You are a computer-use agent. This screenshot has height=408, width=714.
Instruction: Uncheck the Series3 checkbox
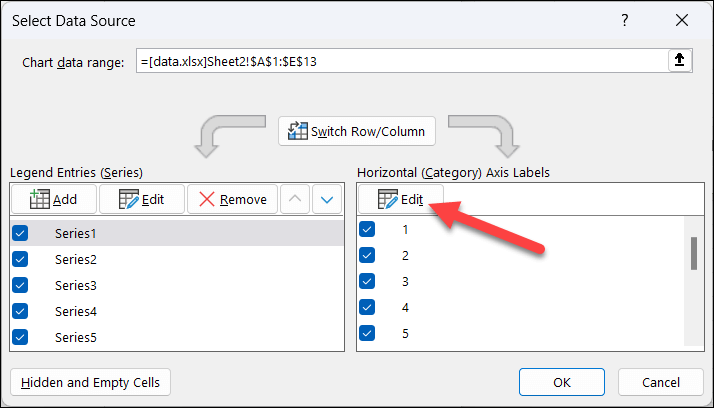click(x=20, y=285)
